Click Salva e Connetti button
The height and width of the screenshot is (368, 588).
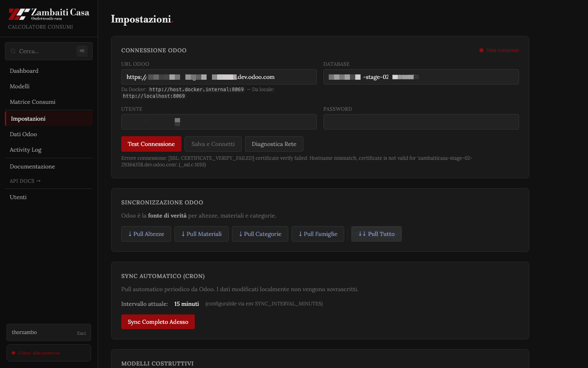(213, 144)
